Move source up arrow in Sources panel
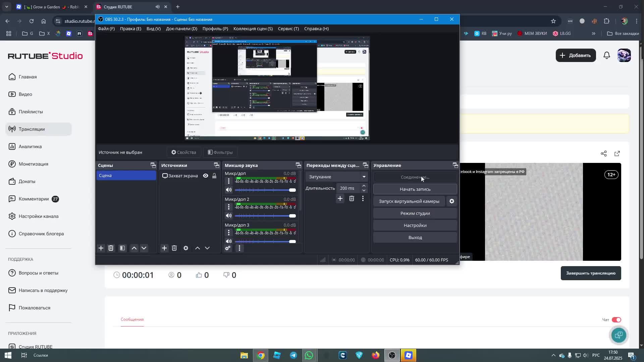644x362 pixels. pos(198,248)
